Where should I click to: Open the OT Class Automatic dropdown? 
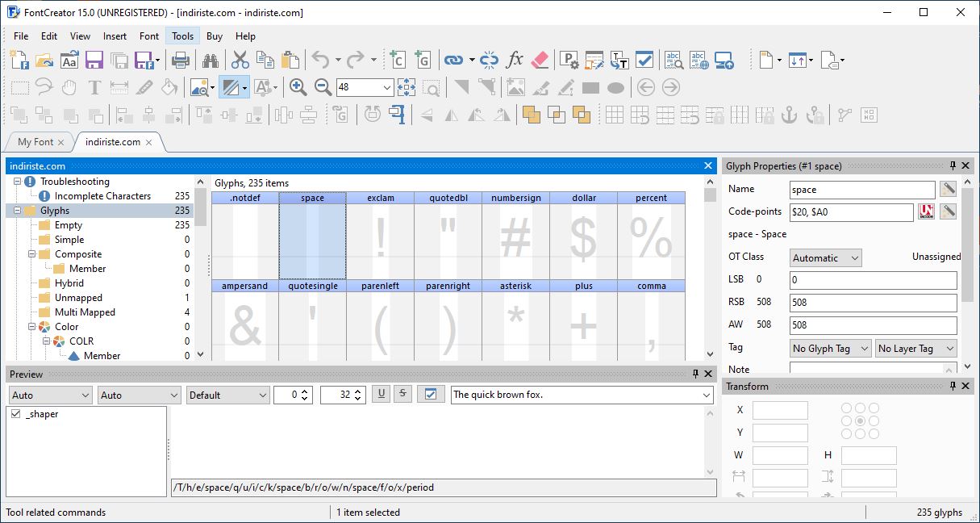click(x=825, y=257)
